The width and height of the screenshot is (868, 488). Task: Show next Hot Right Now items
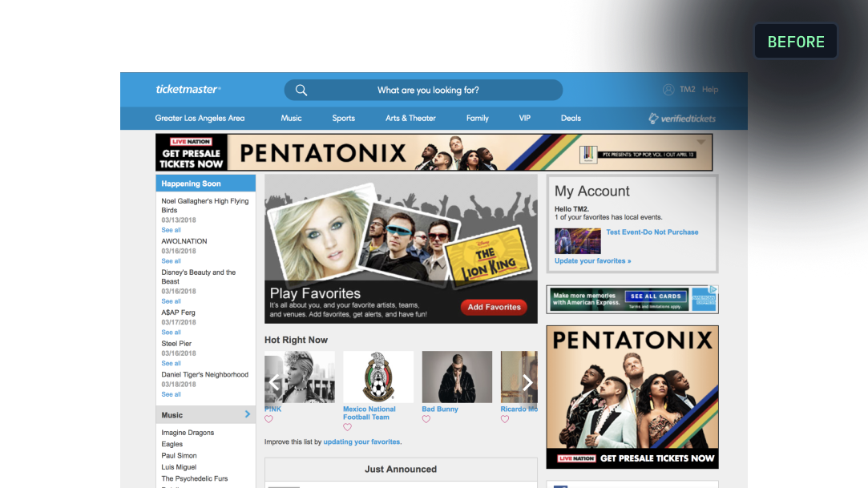(527, 381)
